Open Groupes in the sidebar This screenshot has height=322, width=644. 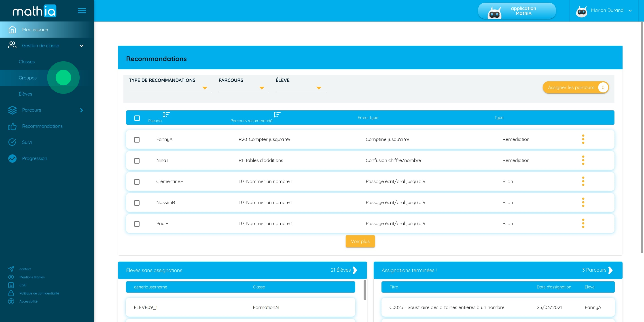(x=28, y=78)
